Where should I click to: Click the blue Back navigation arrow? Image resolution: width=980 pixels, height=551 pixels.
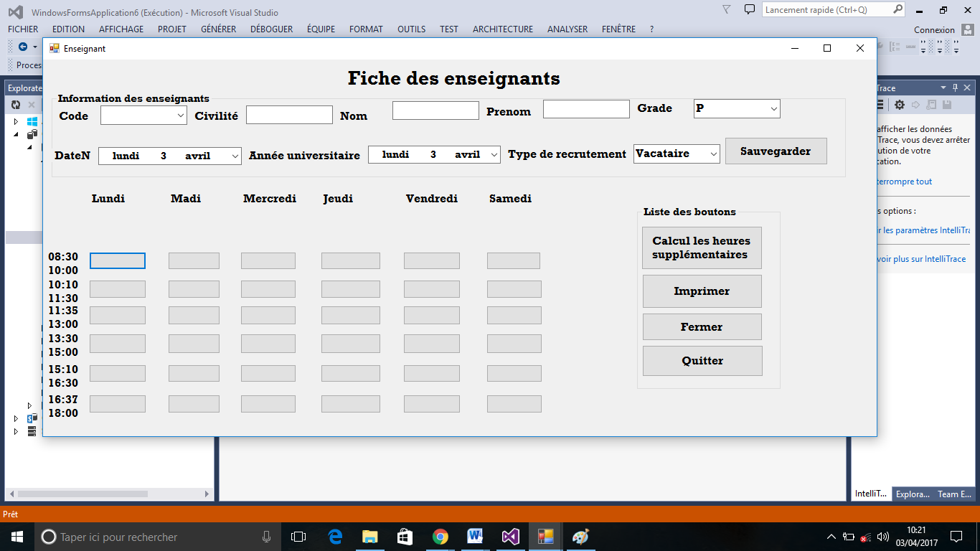[22, 47]
